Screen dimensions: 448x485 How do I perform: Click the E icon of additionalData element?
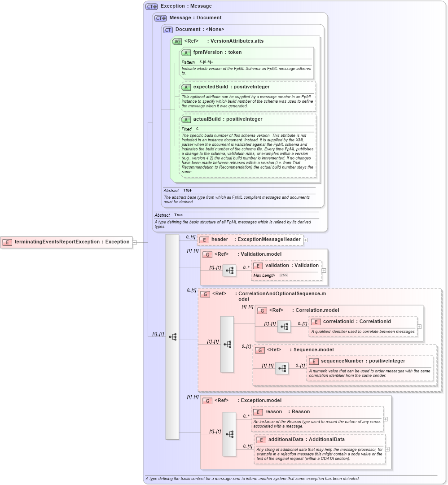point(261,440)
